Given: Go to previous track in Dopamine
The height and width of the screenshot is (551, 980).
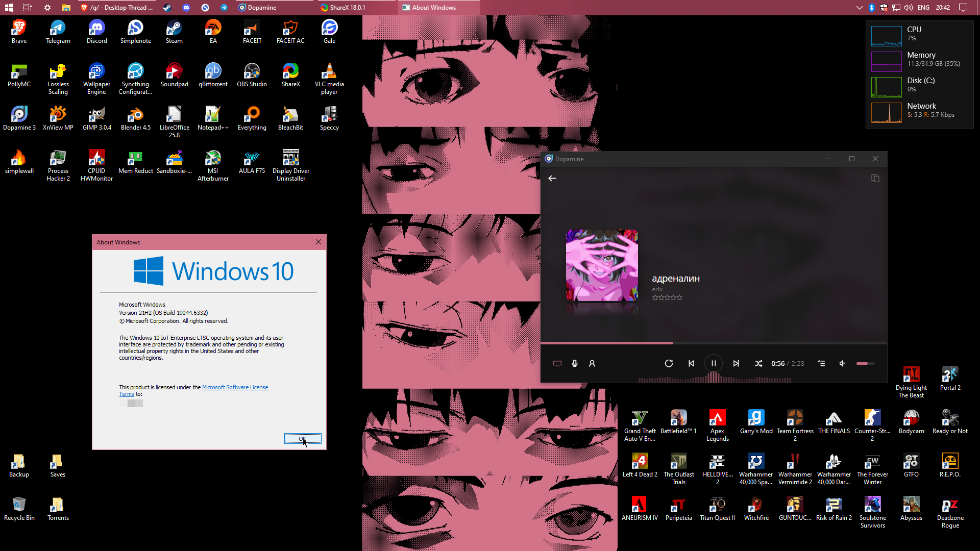Looking at the screenshot, I should [691, 363].
